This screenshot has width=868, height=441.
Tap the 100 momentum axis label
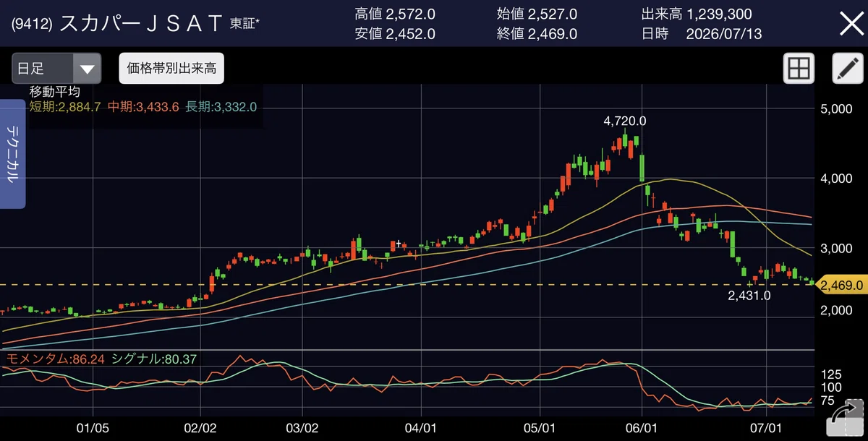[830, 388]
